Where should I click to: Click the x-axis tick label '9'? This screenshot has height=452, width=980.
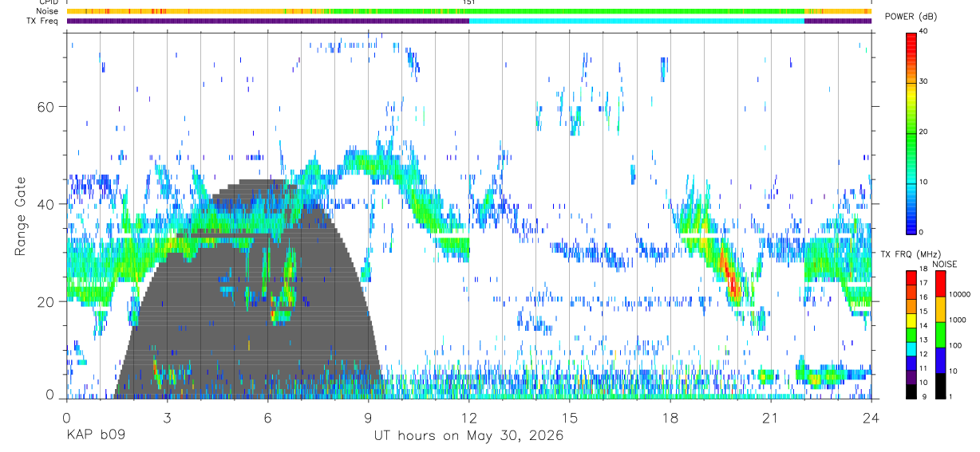368,419
